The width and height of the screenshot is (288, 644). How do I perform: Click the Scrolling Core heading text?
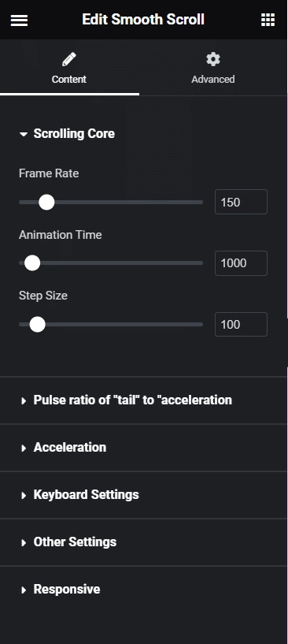tap(74, 133)
